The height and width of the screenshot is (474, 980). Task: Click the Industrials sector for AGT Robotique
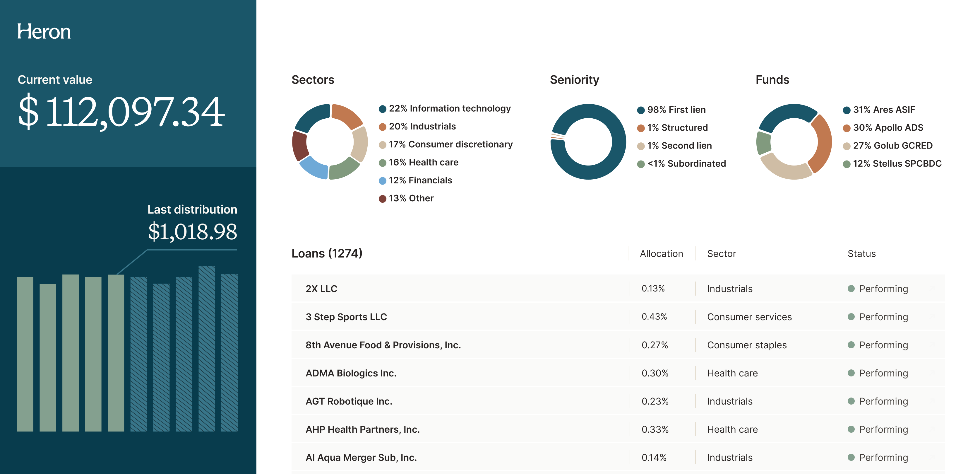click(729, 401)
